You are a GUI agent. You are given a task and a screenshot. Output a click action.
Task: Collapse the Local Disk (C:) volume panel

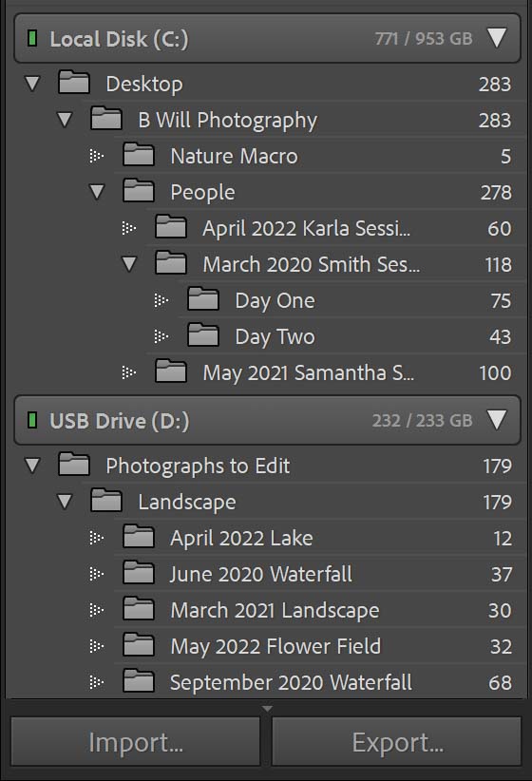tap(497, 38)
